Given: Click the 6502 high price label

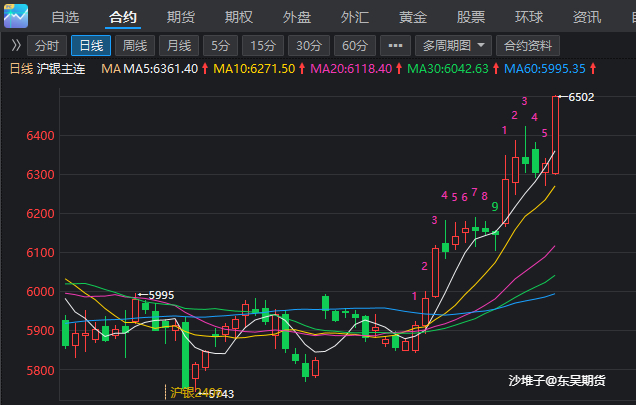Looking at the screenshot, I should point(581,97).
